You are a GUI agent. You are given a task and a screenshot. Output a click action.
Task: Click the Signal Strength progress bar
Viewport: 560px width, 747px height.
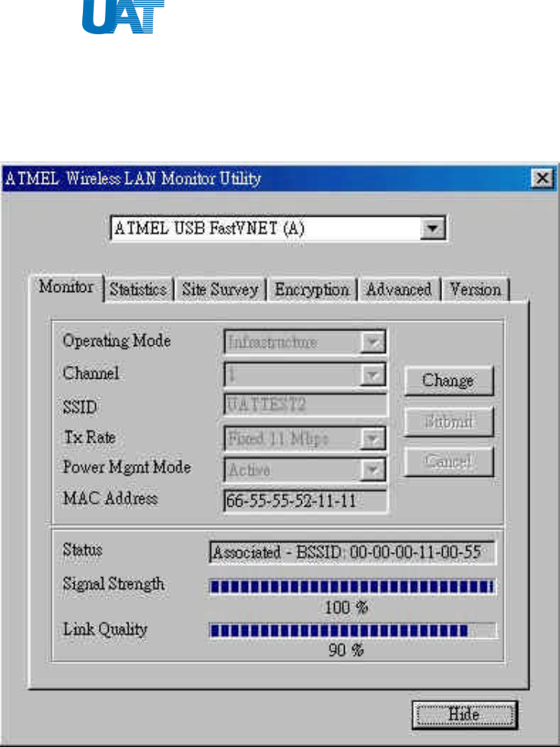pyautogui.click(x=352, y=586)
